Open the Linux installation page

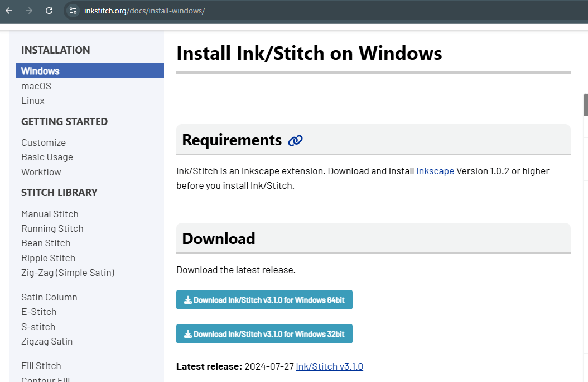[32, 101]
